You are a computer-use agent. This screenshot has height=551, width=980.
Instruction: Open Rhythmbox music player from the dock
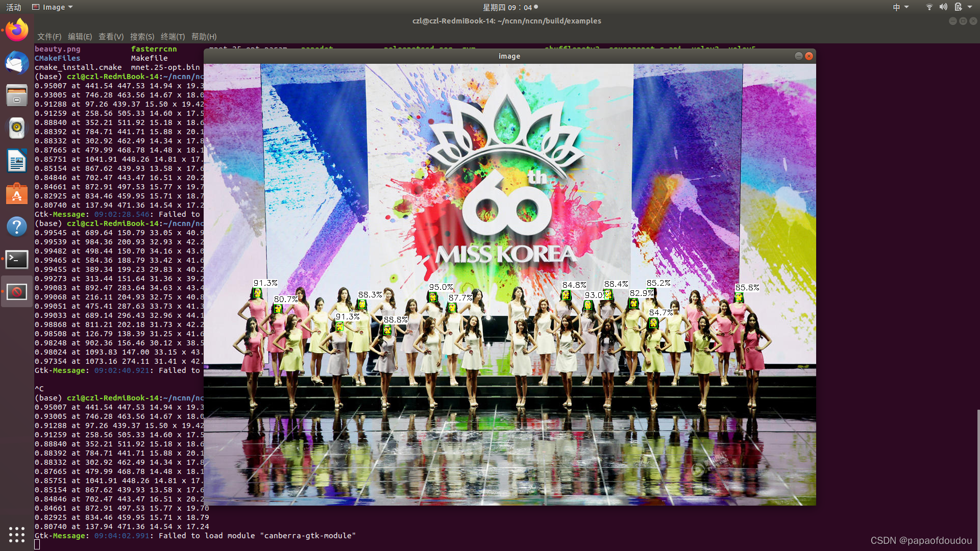click(17, 128)
